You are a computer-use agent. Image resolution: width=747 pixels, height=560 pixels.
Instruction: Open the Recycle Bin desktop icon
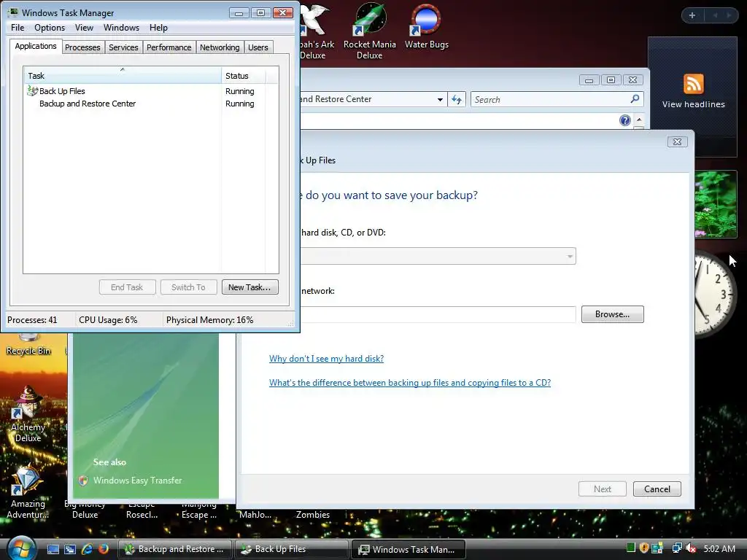(28, 345)
